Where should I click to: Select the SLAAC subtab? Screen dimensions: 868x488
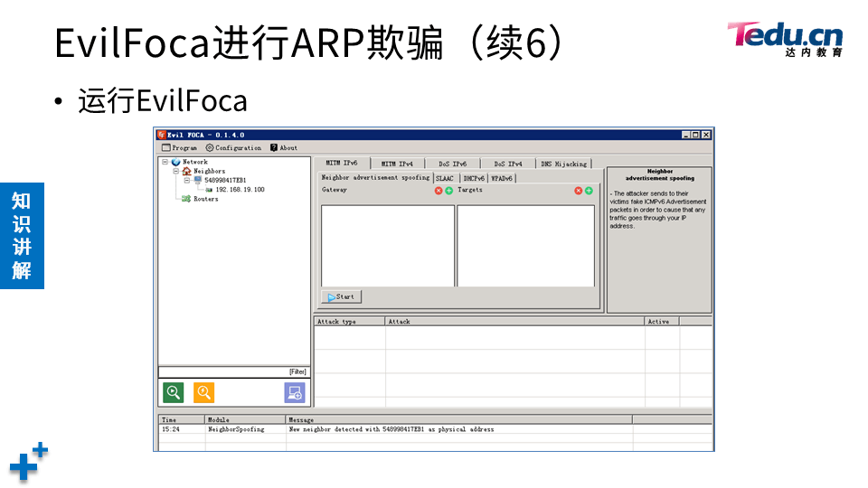point(445,178)
